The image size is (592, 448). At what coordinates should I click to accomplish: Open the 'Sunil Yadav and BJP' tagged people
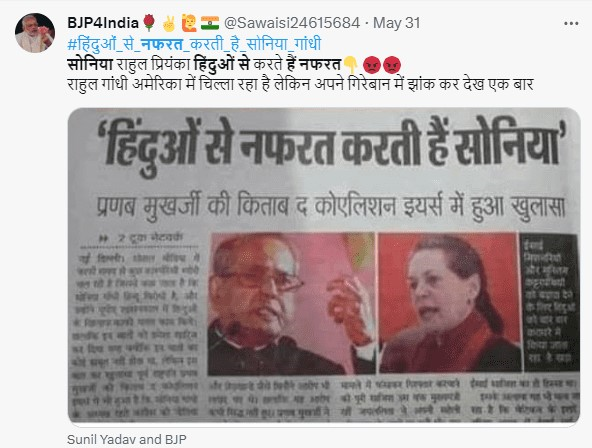click(126, 440)
